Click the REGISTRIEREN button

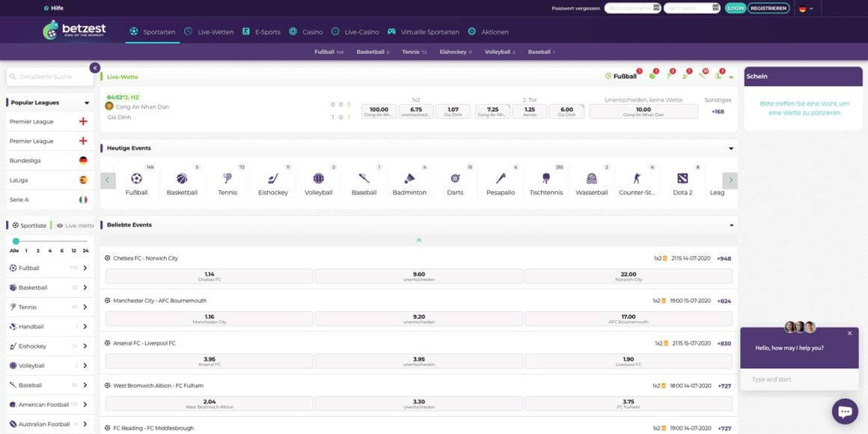(x=768, y=8)
